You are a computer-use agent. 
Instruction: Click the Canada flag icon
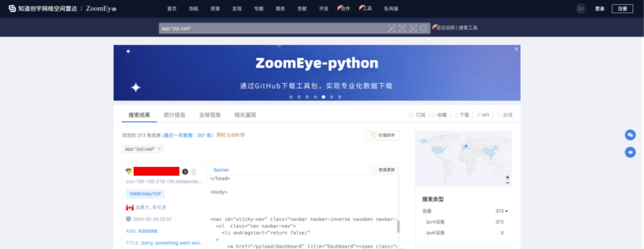(130, 207)
